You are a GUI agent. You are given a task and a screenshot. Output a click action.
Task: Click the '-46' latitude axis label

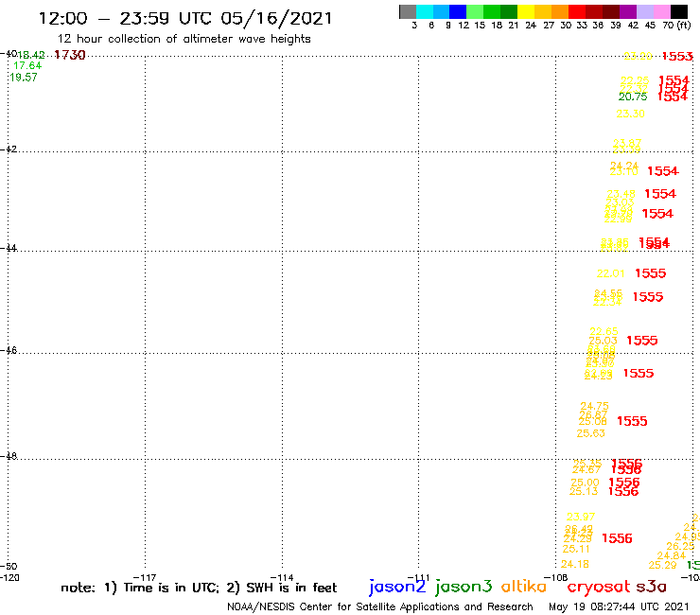pyautogui.click(x=9, y=350)
